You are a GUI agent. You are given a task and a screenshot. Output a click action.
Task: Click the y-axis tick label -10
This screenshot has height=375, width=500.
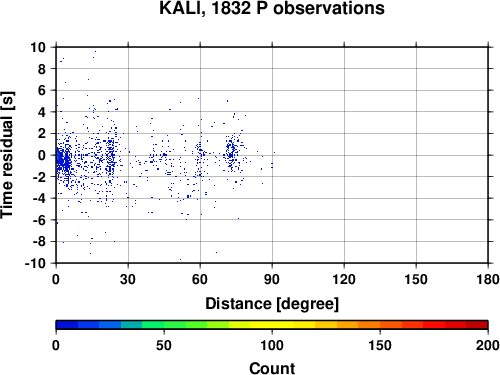35,263
